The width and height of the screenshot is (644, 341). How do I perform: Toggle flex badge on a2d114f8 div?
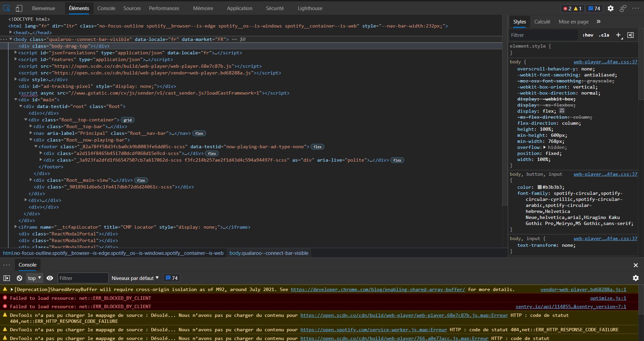[x=212, y=154]
